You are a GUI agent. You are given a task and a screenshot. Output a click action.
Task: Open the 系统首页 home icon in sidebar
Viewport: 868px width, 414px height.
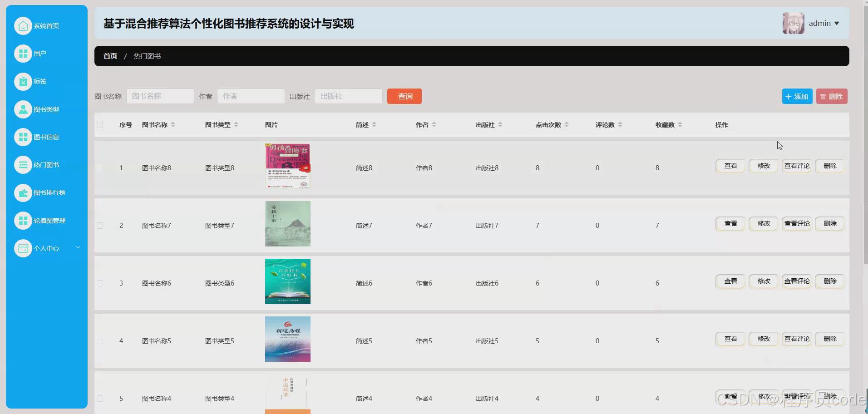23,26
